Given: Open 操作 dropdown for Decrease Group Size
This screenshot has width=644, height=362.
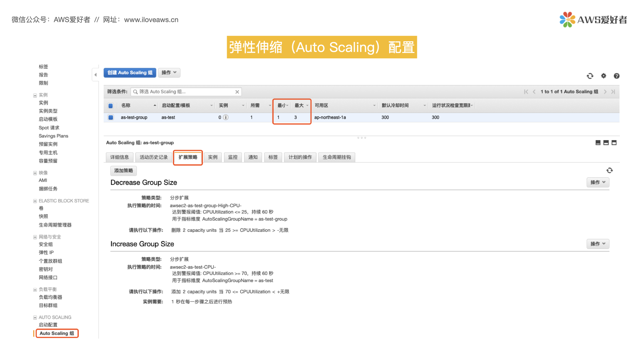Looking at the screenshot, I should coord(598,182).
